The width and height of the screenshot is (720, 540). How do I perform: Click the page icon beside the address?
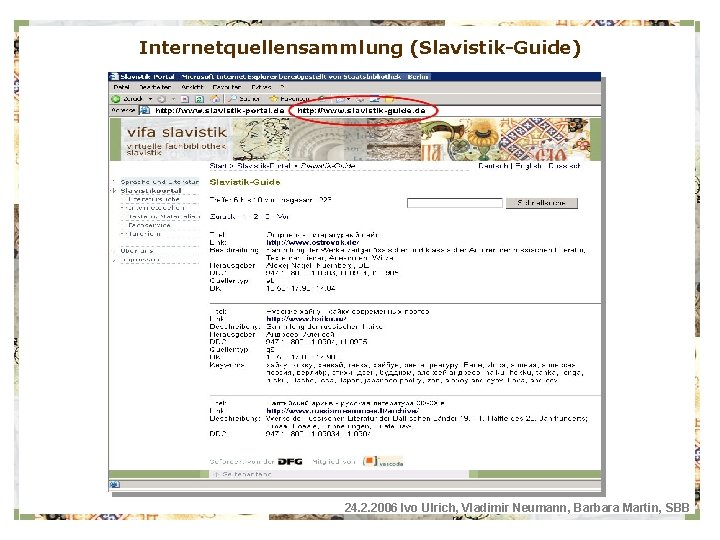pos(145,111)
